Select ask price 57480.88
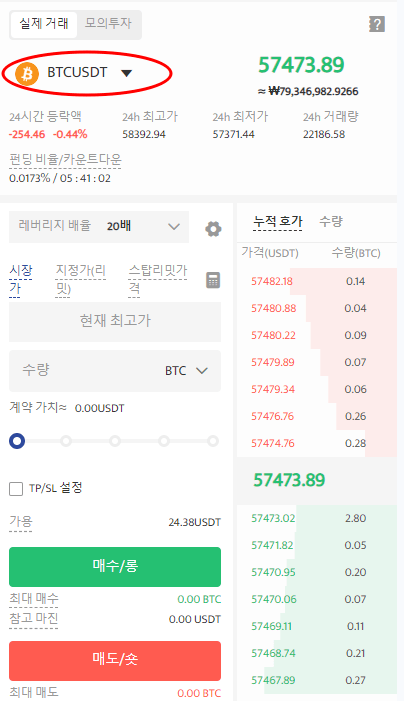 (x=274, y=308)
